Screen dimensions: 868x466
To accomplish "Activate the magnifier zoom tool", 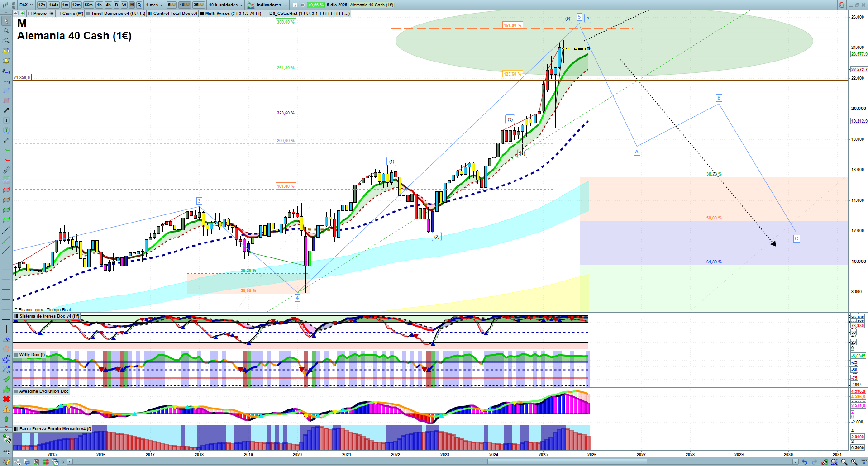I will pyautogui.click(x=6, y=31).
